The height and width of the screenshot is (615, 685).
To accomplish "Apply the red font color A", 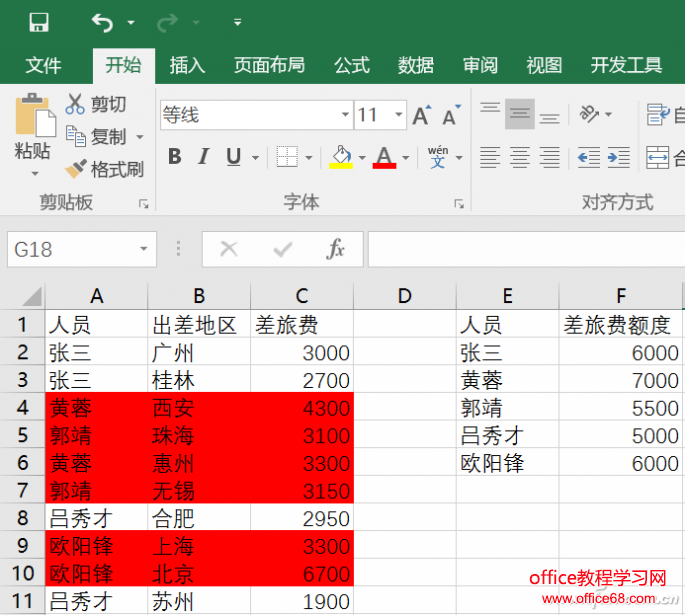I will coord(384,156).
